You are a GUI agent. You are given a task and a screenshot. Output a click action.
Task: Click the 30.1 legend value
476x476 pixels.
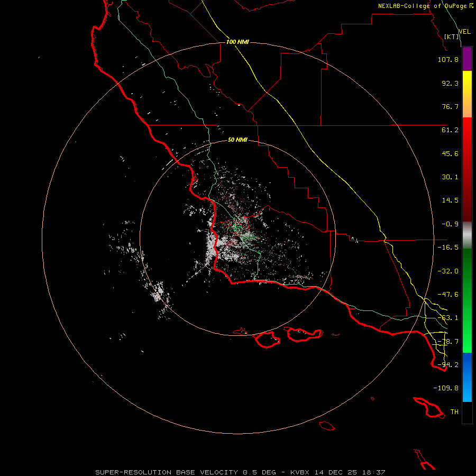[x=450, y=177]
